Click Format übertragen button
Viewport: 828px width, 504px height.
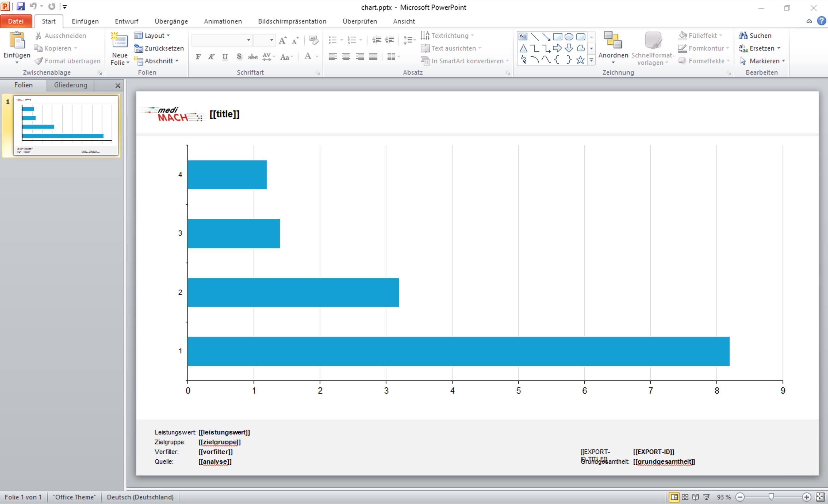68,61
